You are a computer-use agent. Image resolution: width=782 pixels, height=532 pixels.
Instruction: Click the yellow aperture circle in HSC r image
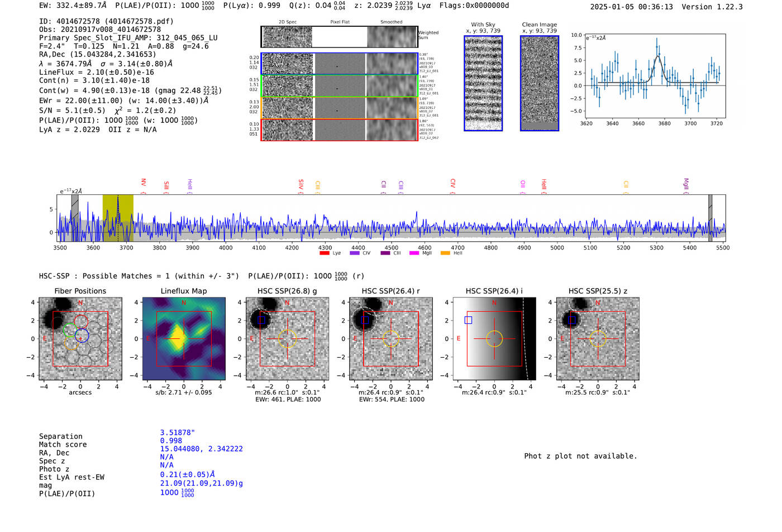[390, 339]
